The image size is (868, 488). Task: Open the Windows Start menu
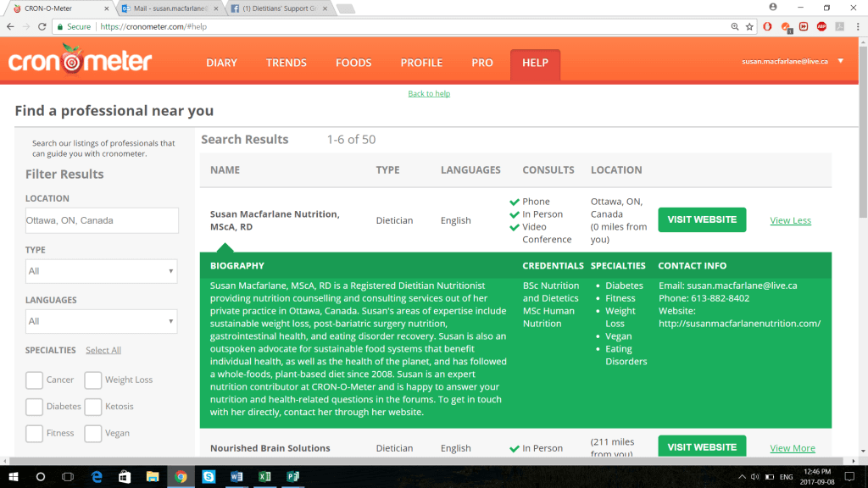coord(14,476)
